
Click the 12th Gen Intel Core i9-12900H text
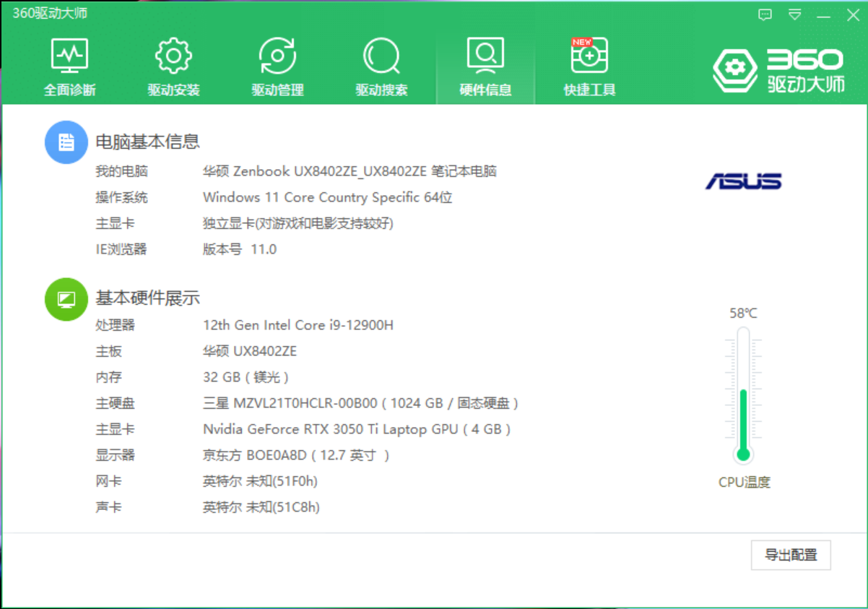pos(298,325)
